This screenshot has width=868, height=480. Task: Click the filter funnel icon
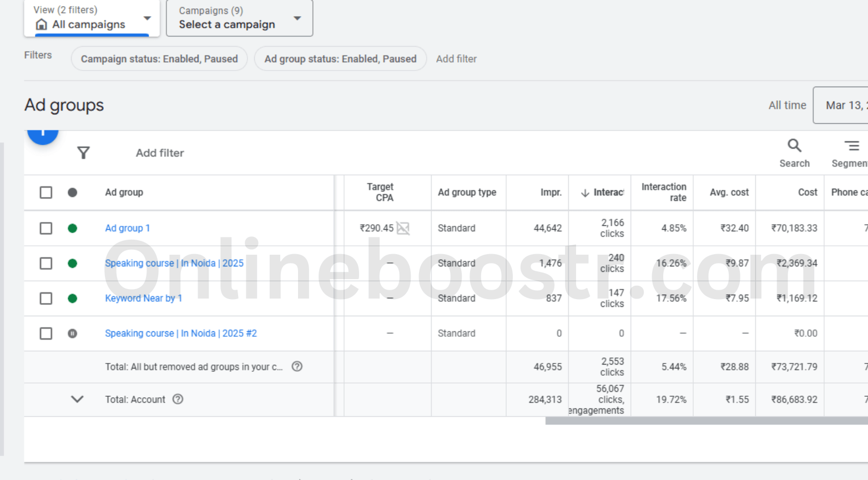point(83,153)
